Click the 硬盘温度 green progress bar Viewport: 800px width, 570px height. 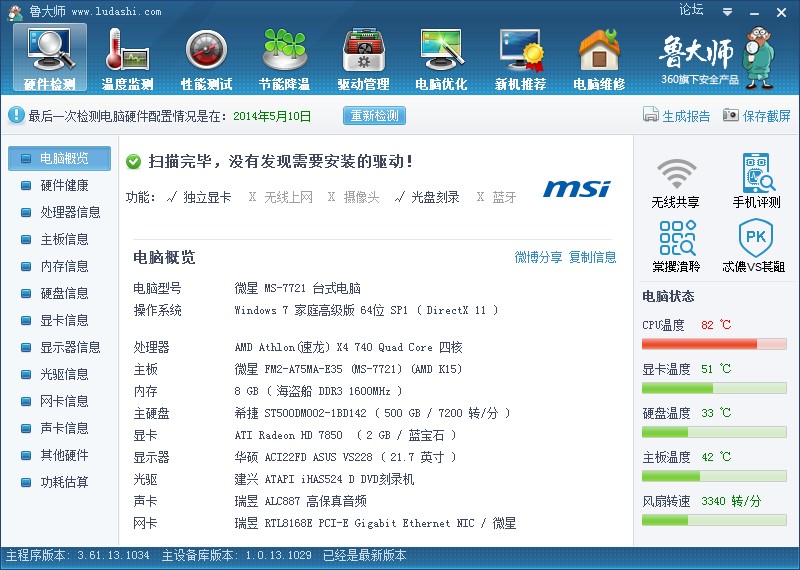(x=714, y=432)
